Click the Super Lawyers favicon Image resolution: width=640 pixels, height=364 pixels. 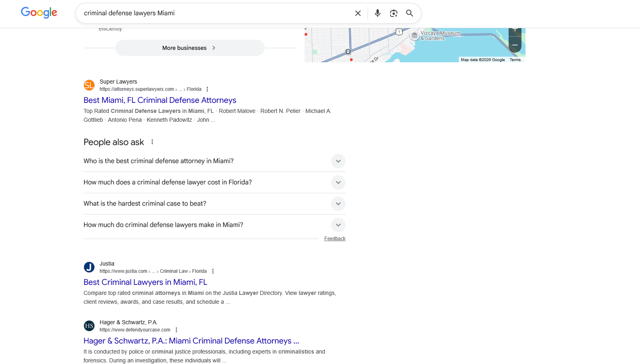(x=89, y=85)
